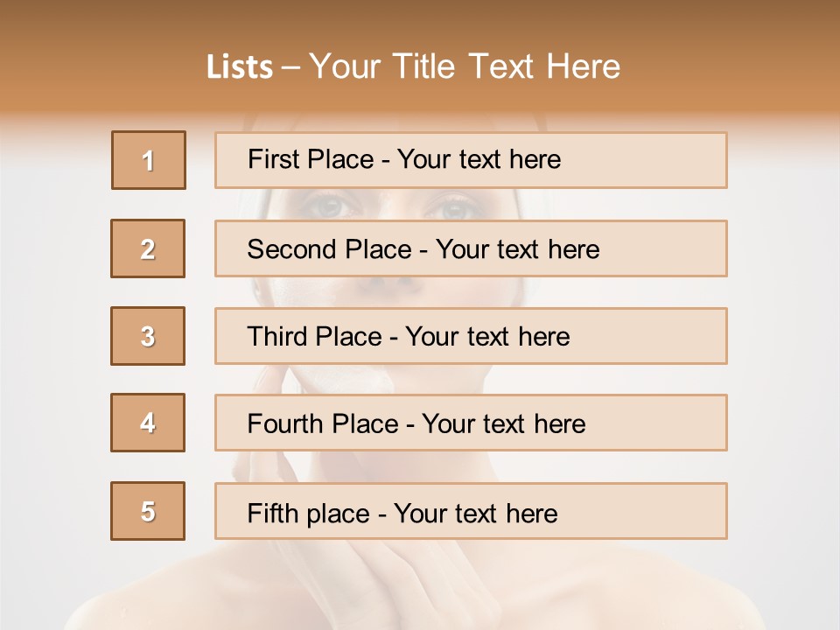The image size is (840, 630).
Task: Select the First Place text bar
Action: tap(471, 160)
